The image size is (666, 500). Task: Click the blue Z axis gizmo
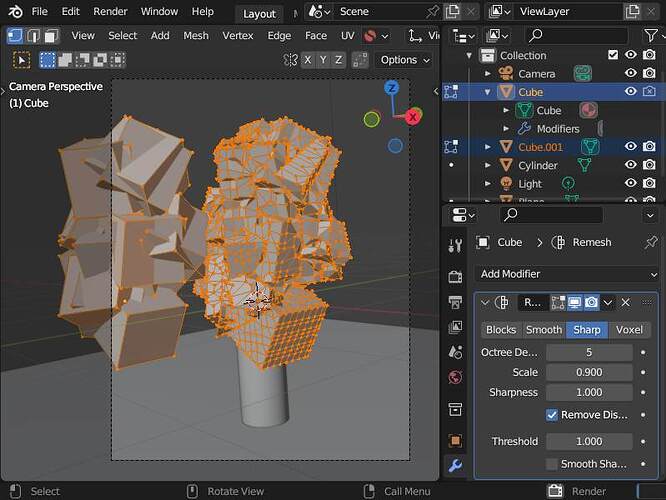392,88
